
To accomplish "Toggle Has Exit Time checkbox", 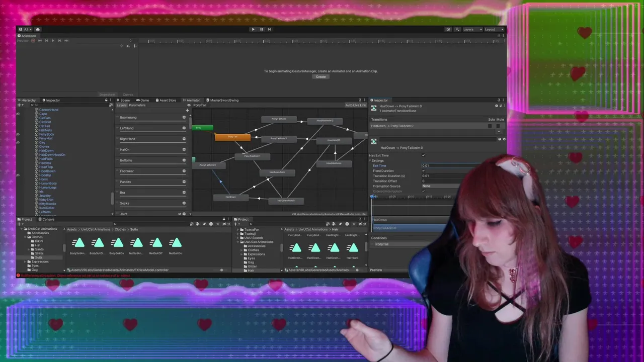I will (x=423, y=155).
